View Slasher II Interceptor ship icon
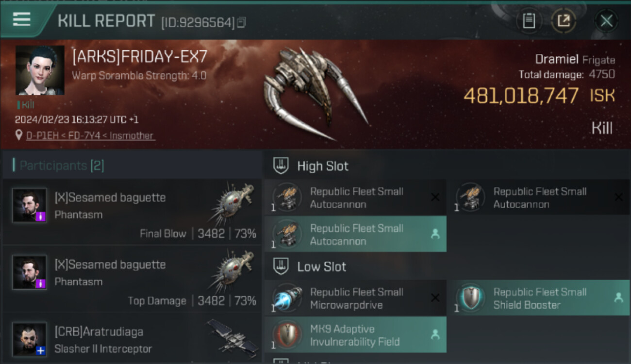Image resolution: width=631 pixels, height=364 pixels. (x=232, y=336)
